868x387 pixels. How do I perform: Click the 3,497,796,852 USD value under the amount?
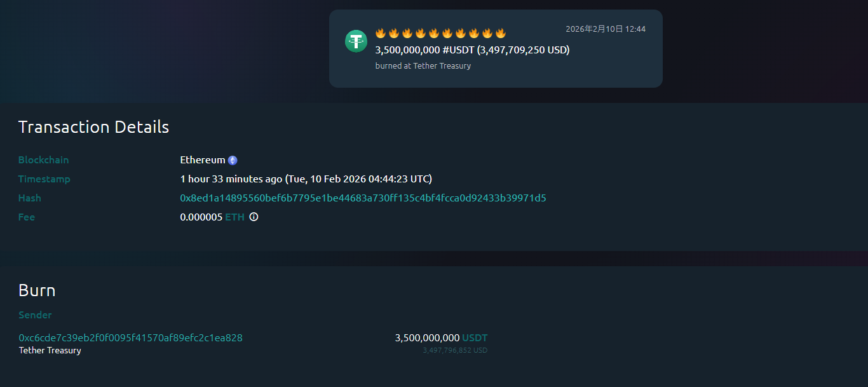[455, 350]
